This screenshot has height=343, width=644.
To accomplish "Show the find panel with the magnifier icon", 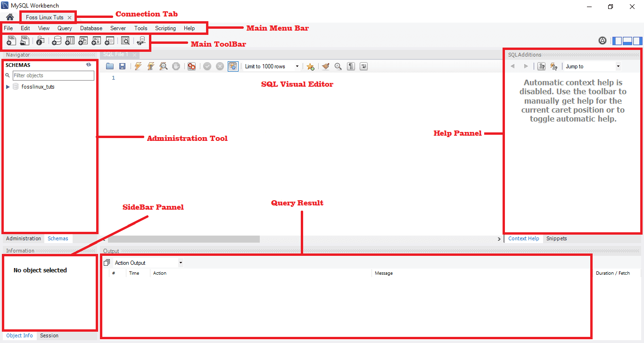I will pos(338,66).
